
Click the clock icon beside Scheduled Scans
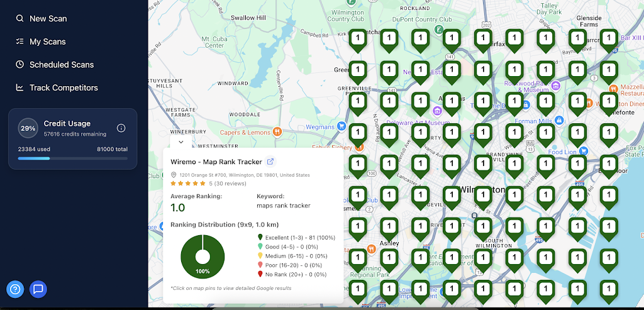coord(19,65)
